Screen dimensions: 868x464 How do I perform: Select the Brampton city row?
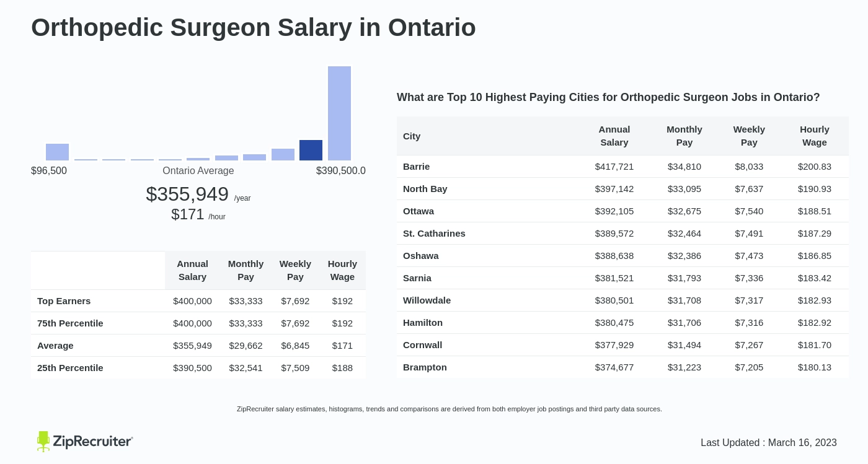tap(623, 367)
